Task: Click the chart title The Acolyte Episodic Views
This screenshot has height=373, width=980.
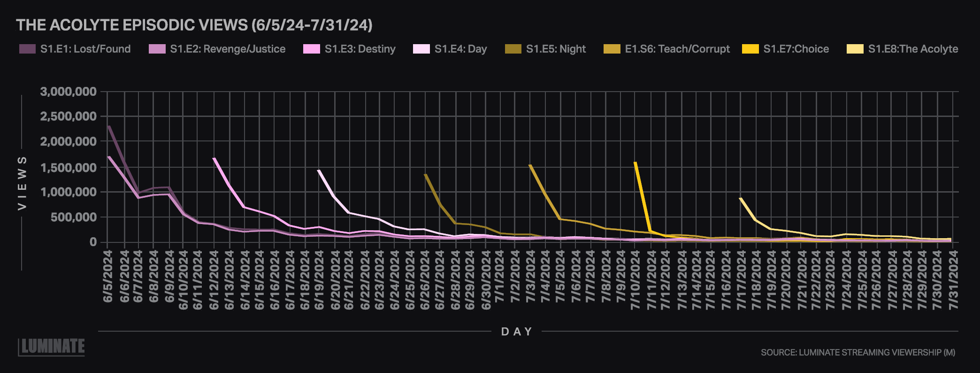Action: click(194, 25)
